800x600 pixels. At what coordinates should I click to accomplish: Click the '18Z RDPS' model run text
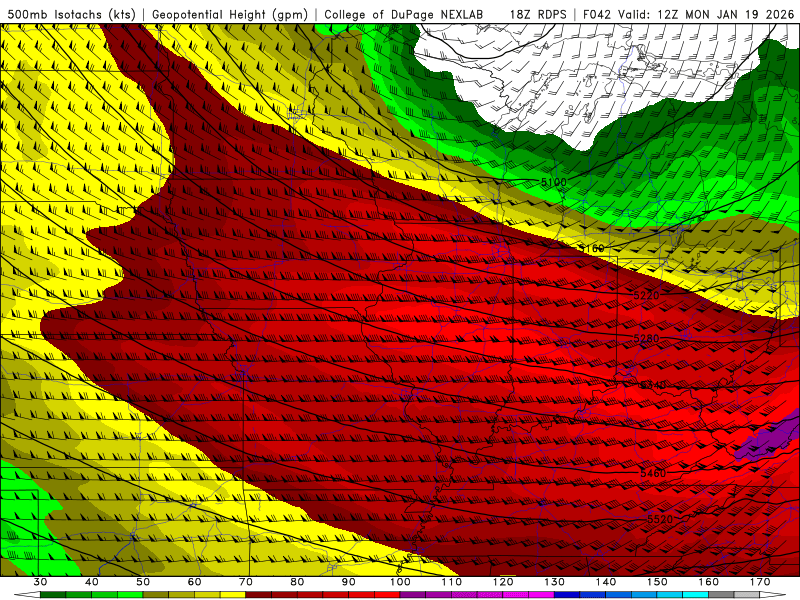[x=538, y=14]
